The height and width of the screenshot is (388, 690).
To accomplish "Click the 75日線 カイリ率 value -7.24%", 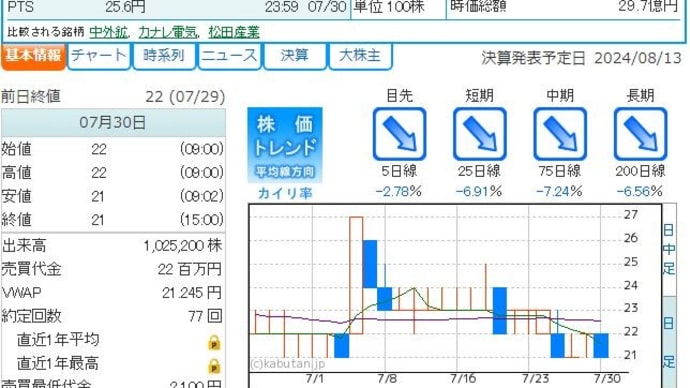I will coord(559,191).
